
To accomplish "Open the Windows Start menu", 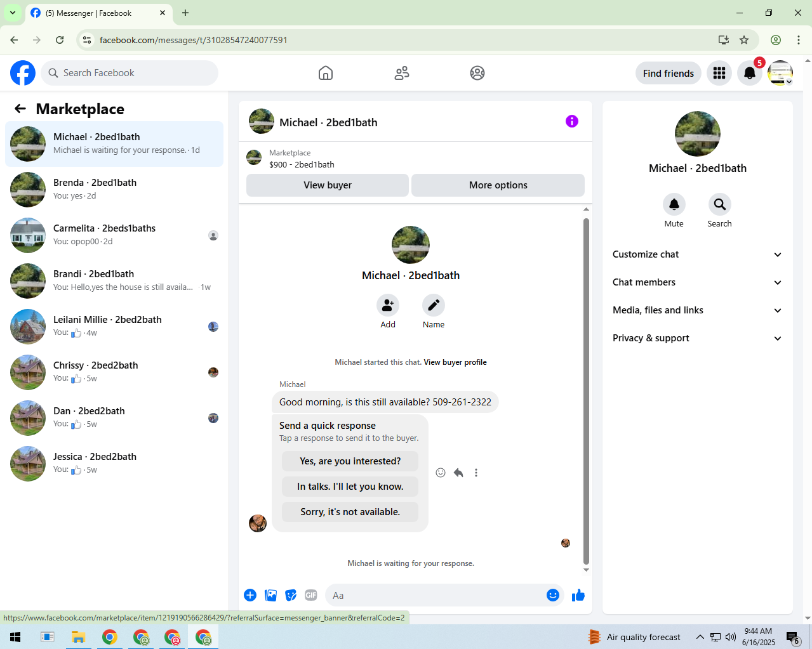I will click(16, 637).
